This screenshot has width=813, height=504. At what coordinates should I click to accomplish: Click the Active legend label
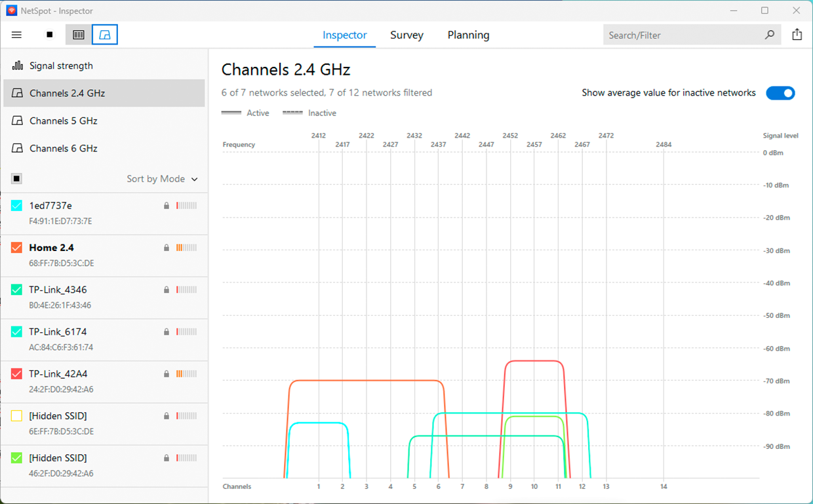pyautogui.click(x=258, y=113)
